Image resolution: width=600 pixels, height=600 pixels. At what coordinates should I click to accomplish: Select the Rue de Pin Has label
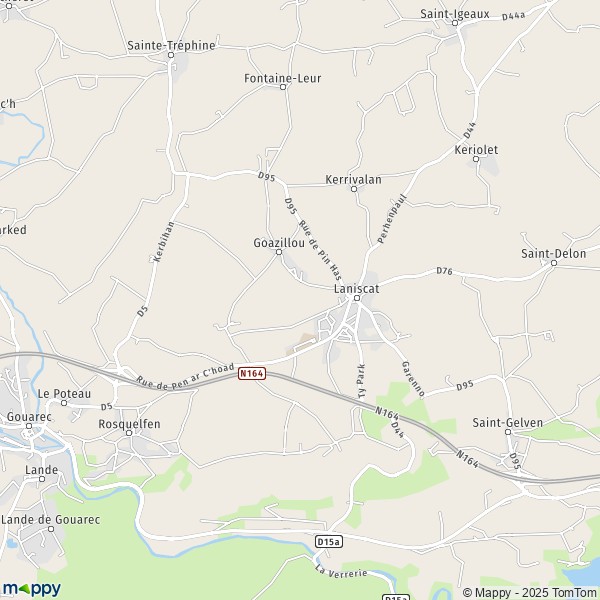(320, 250)
